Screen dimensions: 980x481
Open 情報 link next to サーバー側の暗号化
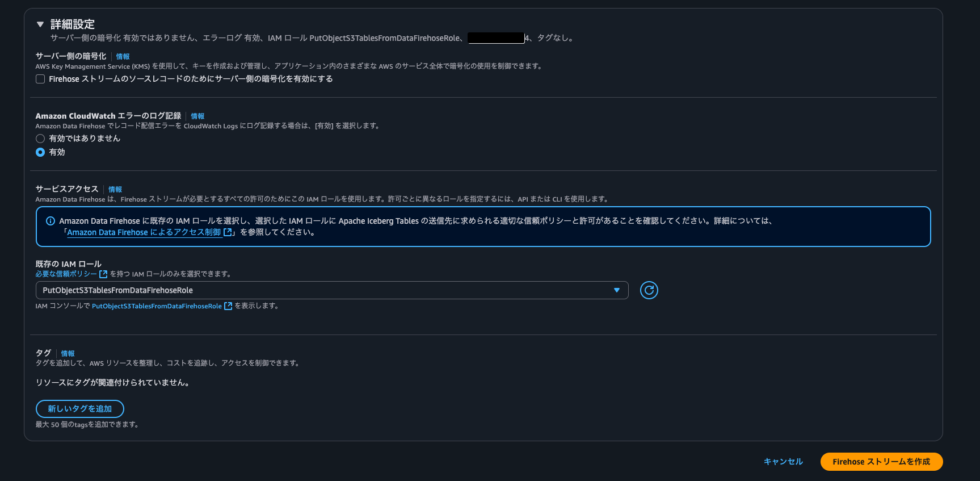tap(123, 57)
